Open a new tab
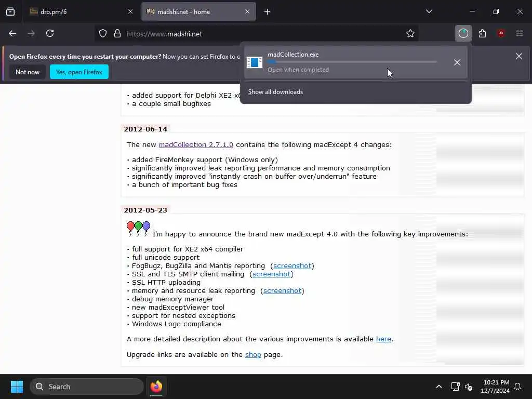This screenshot has height=399, width=532. 268,12
